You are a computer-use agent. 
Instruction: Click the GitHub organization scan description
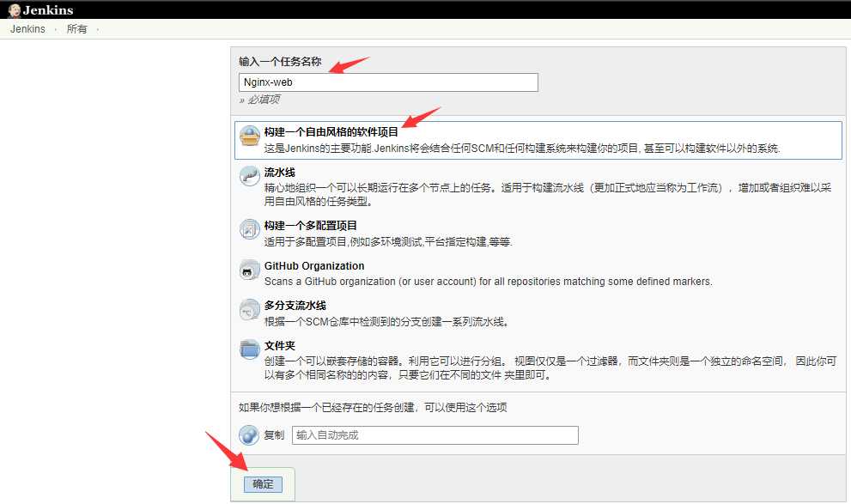coord(489,282)
